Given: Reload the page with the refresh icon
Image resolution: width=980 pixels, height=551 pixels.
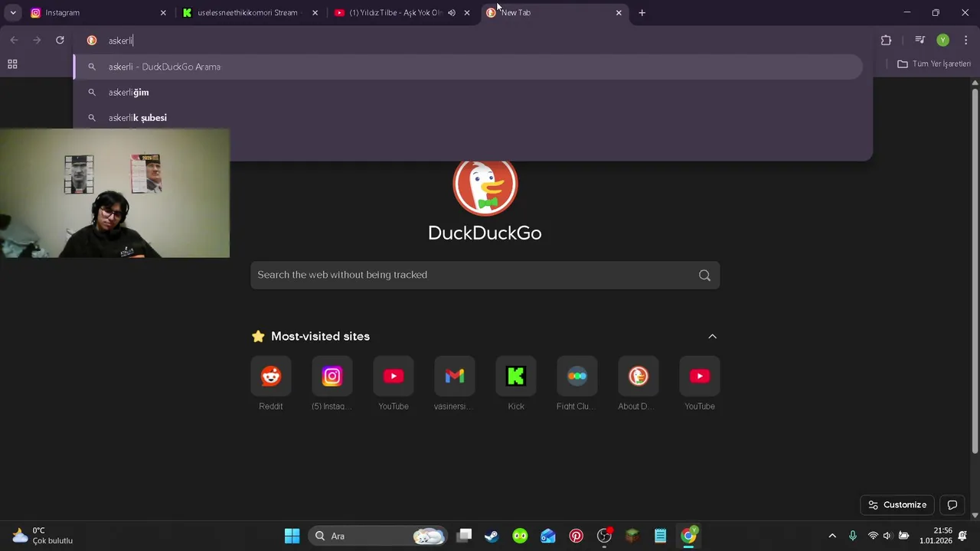Looking at the screenshot, I should tap(60, 40).
